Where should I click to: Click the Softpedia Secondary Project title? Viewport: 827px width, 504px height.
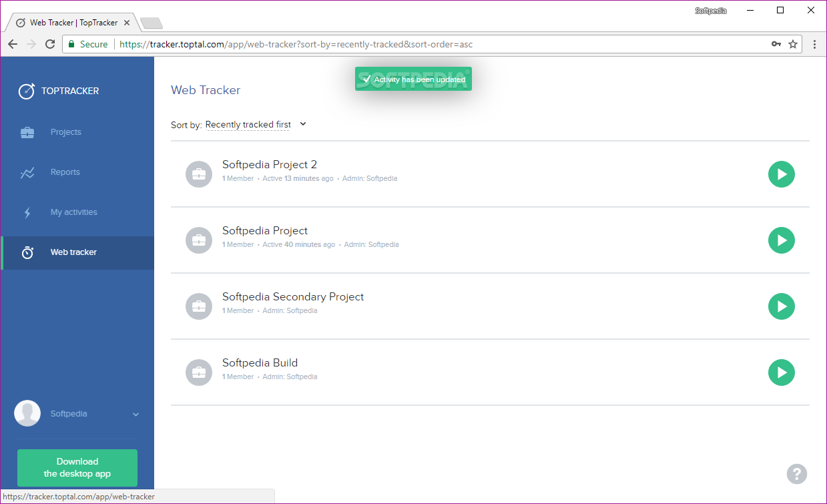pyautogui.click(x=293, y=297)
